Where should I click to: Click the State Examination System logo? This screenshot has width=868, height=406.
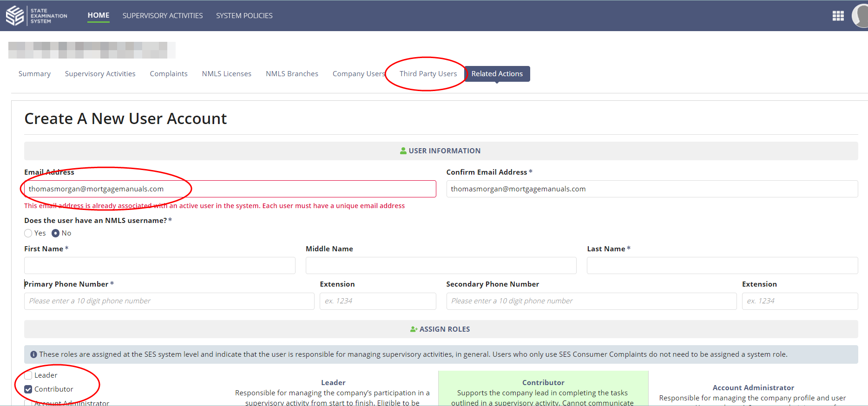(x=37, y=16)
